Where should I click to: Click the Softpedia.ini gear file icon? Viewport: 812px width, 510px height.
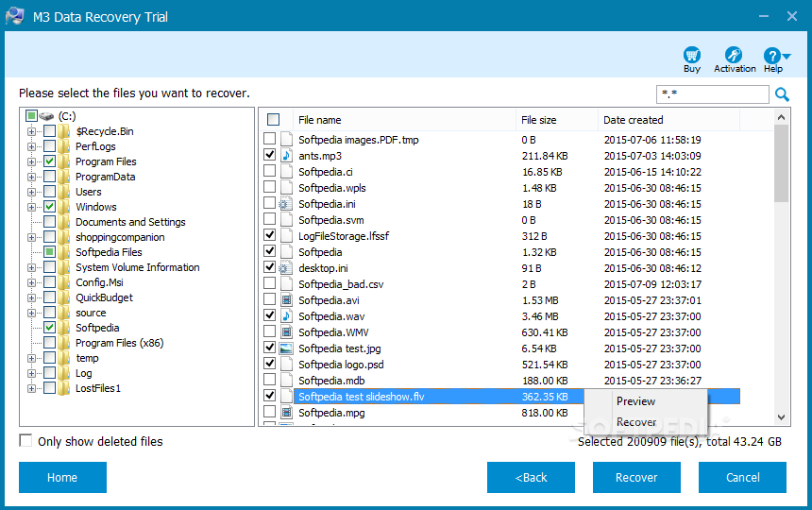(x=286, y=204)
